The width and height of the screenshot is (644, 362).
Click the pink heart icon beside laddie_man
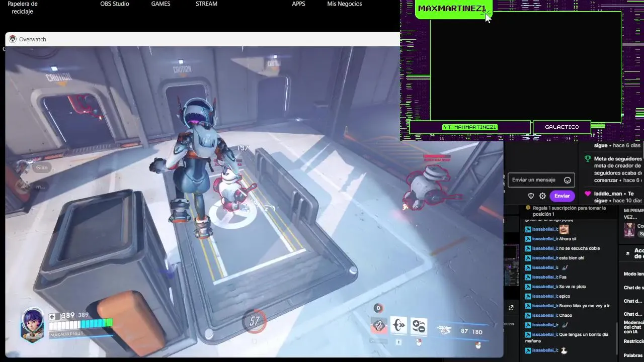(588, 194)
